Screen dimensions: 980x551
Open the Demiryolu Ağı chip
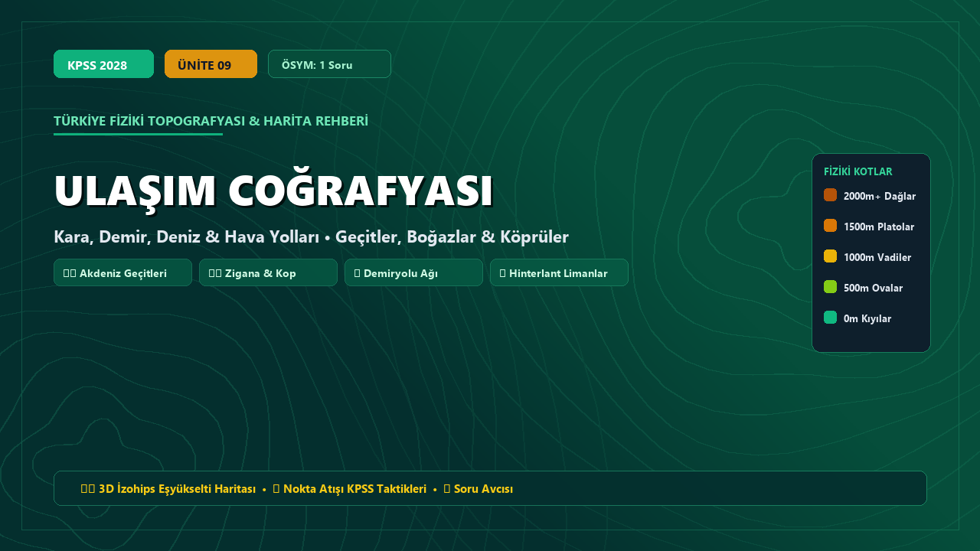coord(413,272)
